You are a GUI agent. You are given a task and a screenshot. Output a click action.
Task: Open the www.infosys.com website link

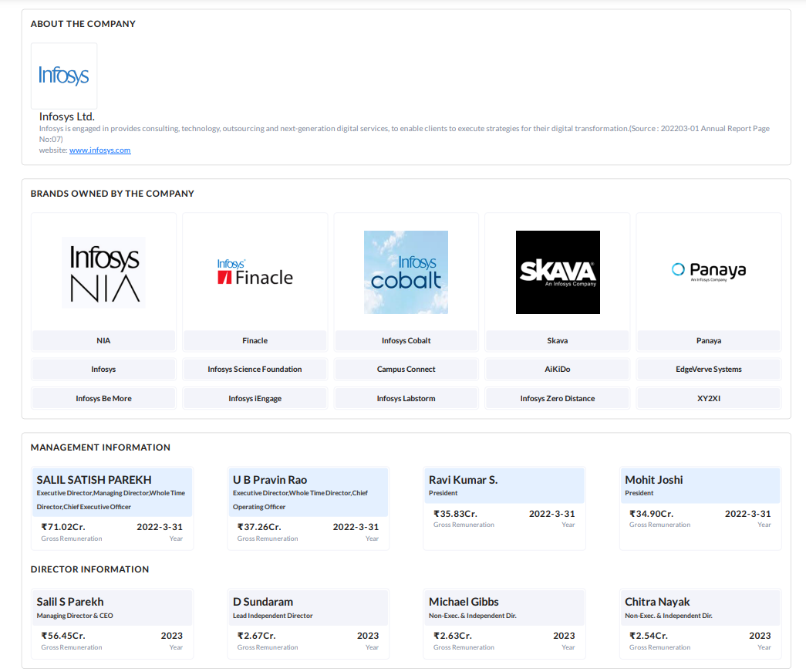99,150
